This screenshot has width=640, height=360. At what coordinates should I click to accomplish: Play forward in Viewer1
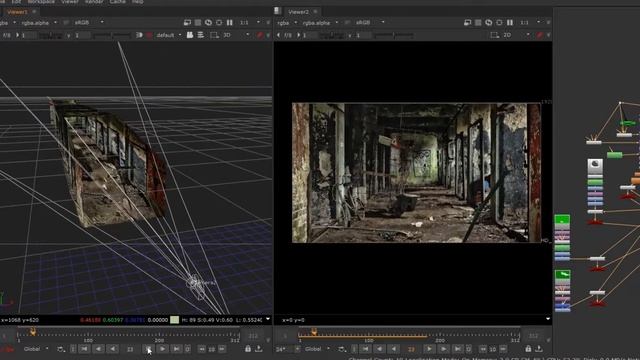162,349
